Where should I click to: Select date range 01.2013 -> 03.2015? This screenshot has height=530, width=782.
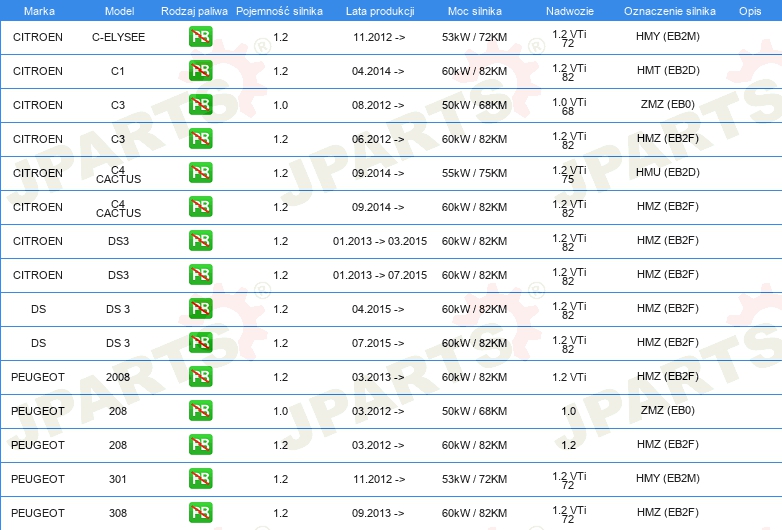[380, 241]
